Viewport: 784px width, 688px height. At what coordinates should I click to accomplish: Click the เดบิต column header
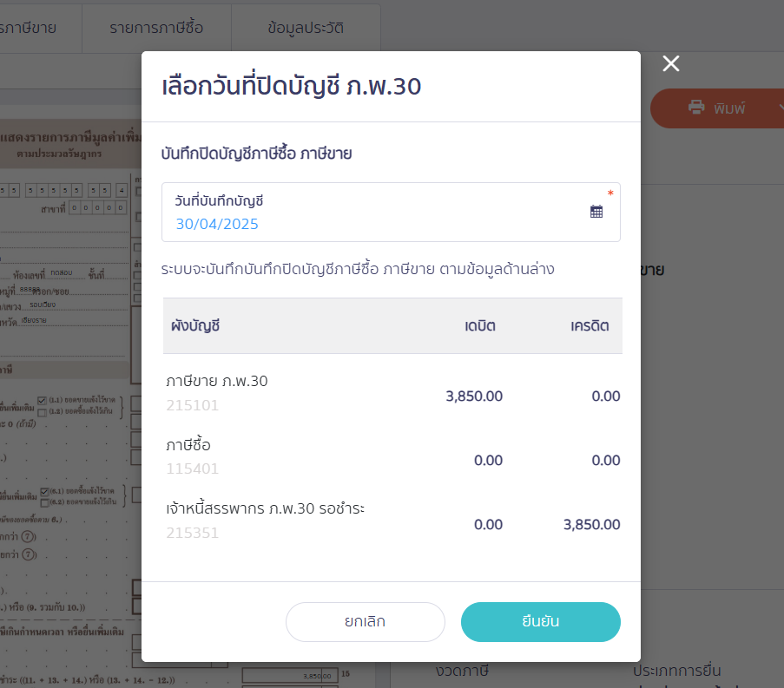[480, 326]
